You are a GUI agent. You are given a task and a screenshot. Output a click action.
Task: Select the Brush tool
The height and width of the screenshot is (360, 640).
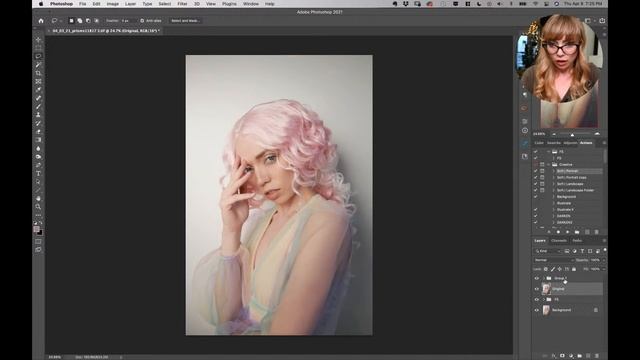click(x=38, y=107)
